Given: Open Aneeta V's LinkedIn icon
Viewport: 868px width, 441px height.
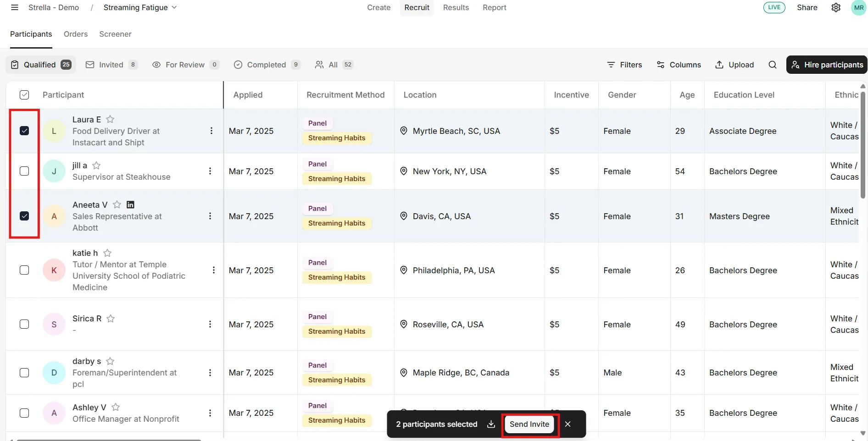Looking at the screenshot, I should [x=130, y=204].
